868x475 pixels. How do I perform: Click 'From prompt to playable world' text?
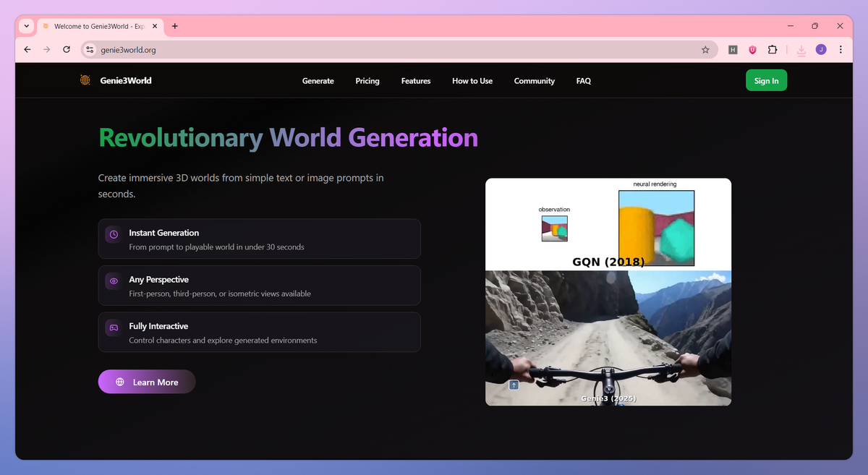216,247
